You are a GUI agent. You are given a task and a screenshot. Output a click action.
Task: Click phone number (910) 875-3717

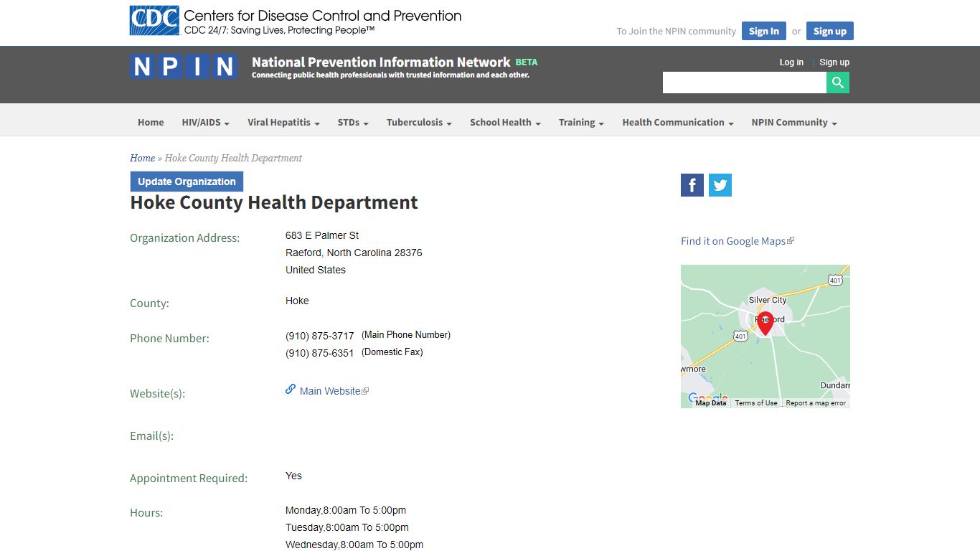pos(320,336)
